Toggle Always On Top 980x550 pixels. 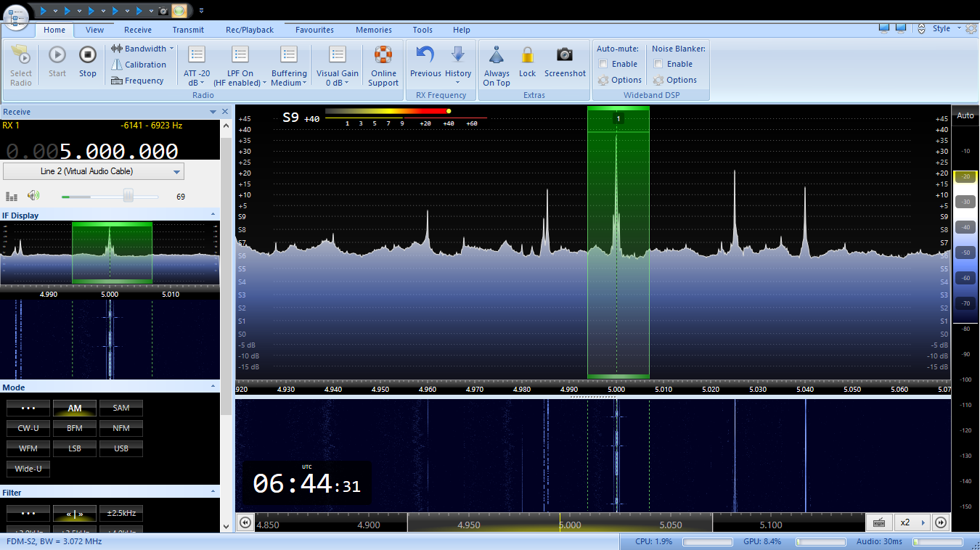coord(497,56)
